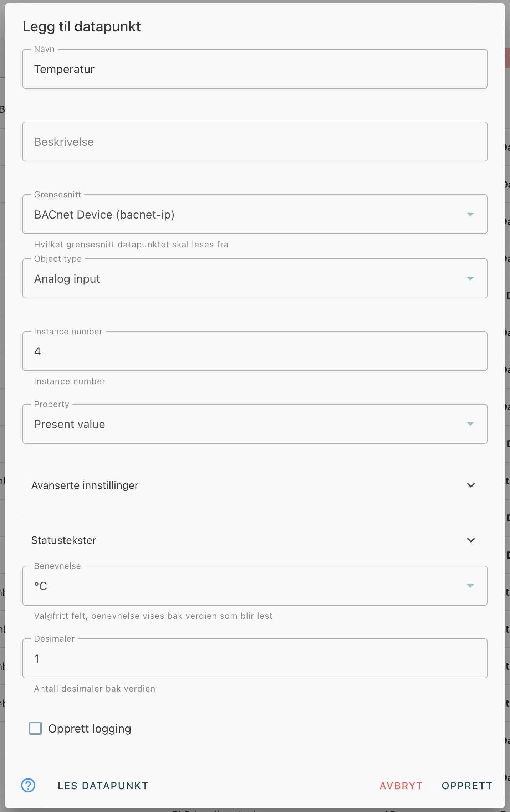Click into the Beskrivelse input field
The image size is (510, 812).
pyautogui.click(x=255, y=142)
